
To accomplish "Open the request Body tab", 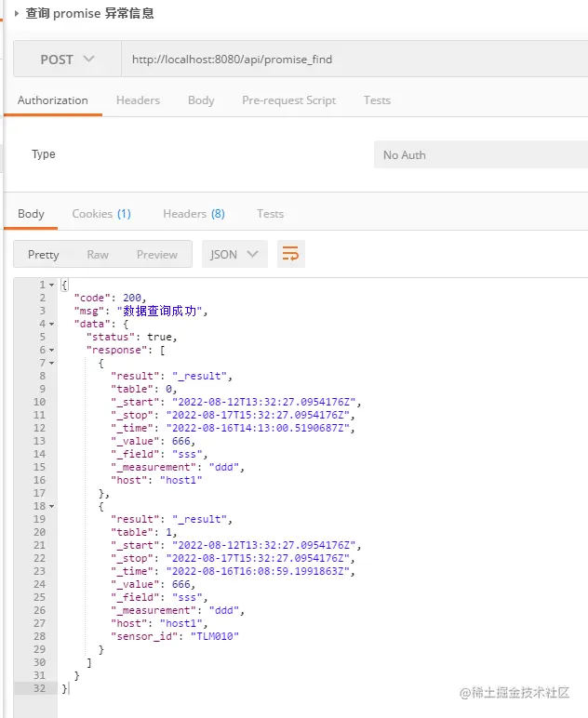I will click(x=201, y=100).
